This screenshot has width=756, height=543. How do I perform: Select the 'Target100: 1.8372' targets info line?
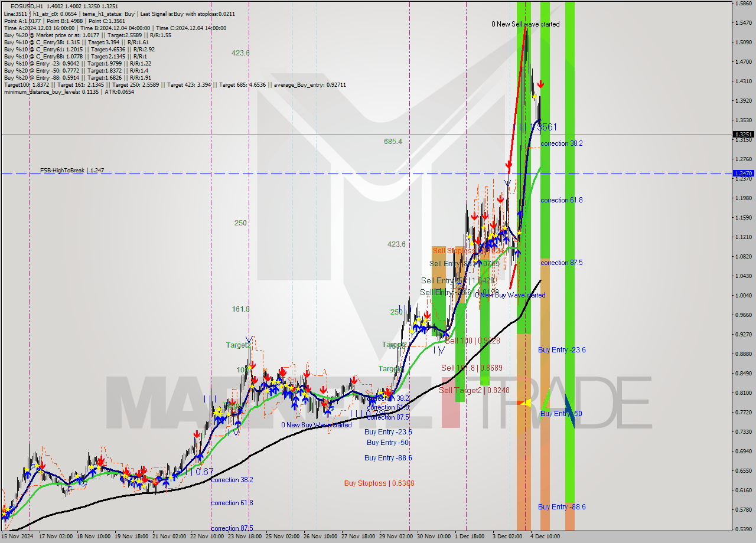tap(175, 84)
